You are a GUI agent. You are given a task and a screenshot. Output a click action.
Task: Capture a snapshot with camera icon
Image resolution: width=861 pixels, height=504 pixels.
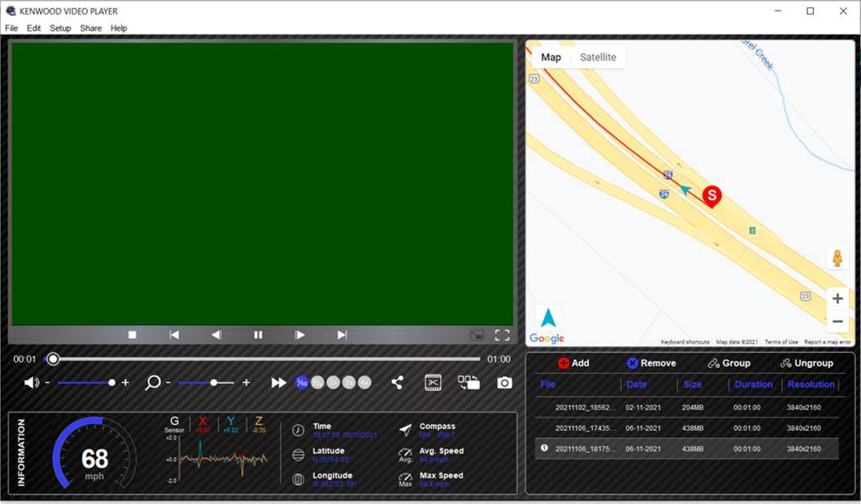504,382
